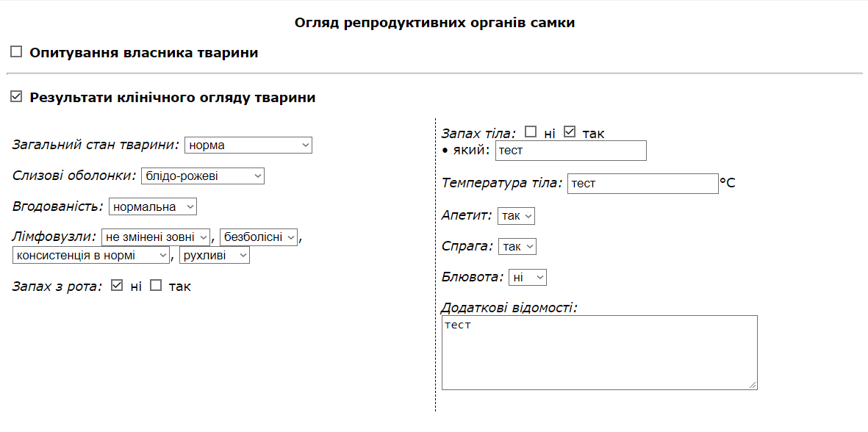Expand the 'рухливі' dropdown
This screenshot has width=868, height=432.
[214, 256]
